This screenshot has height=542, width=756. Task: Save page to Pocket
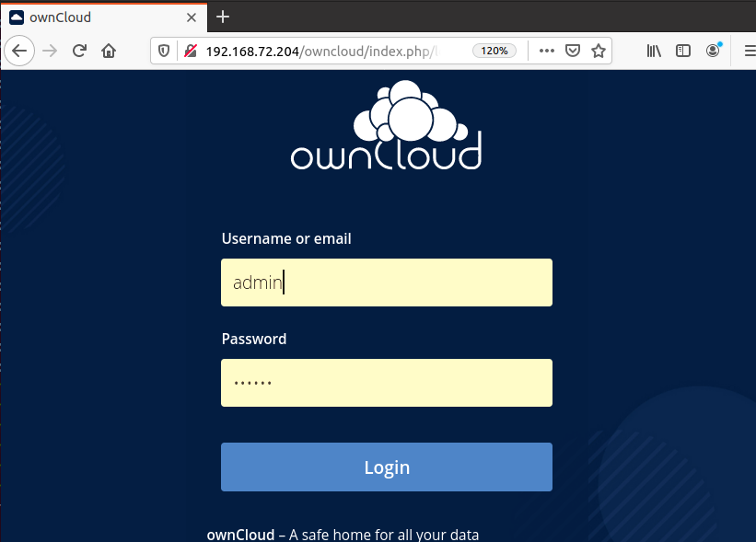point(573,51)
